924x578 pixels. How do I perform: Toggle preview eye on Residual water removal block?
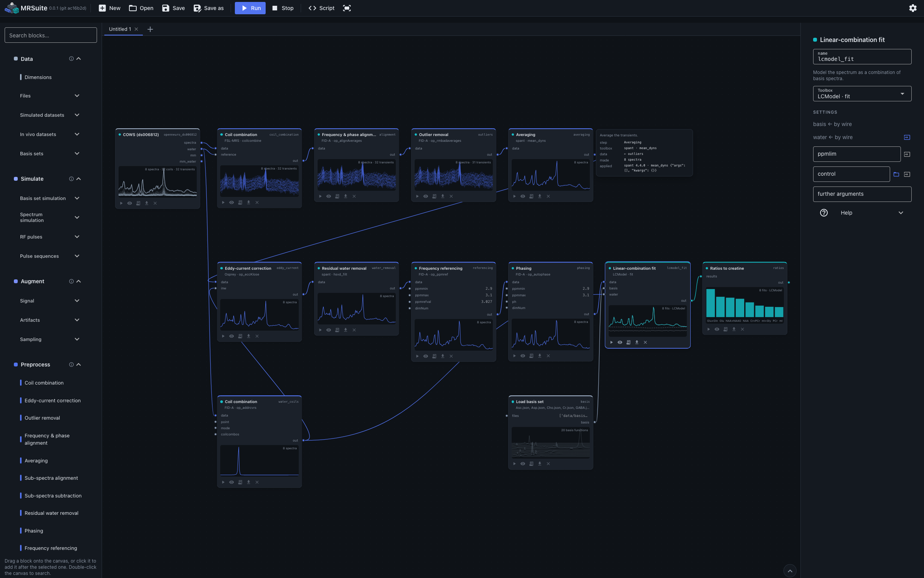point(329,330)
